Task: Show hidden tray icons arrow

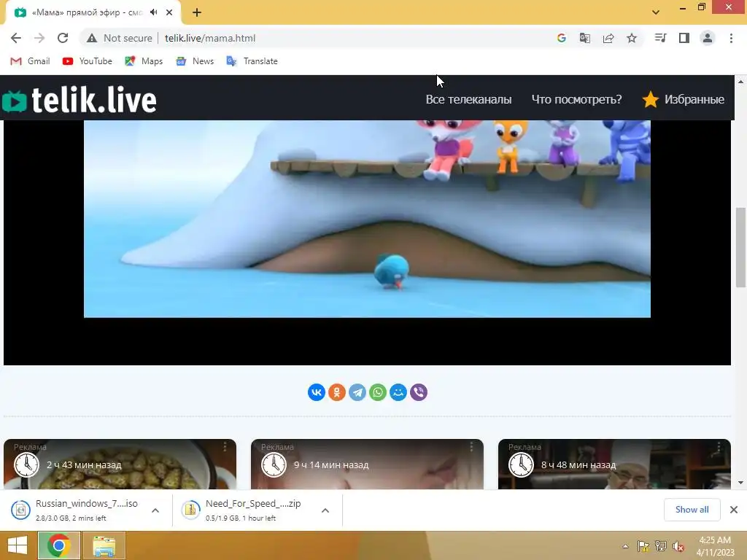Action: [625, 546]
